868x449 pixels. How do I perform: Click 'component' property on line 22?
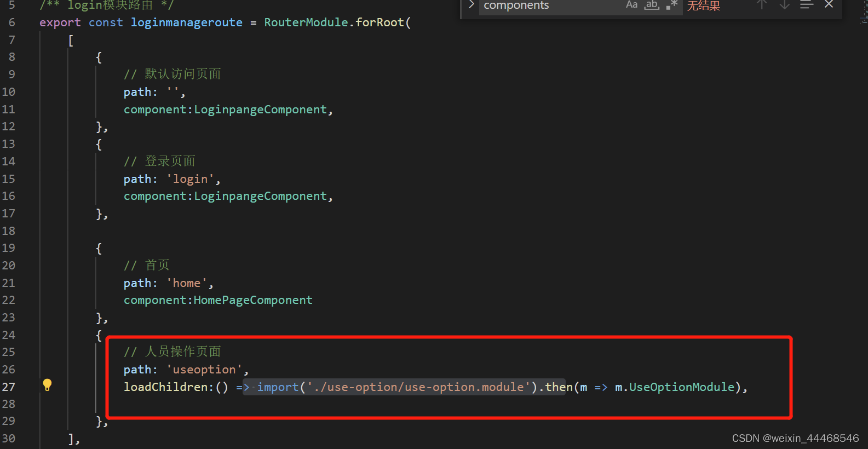click(x=155, y=300)
